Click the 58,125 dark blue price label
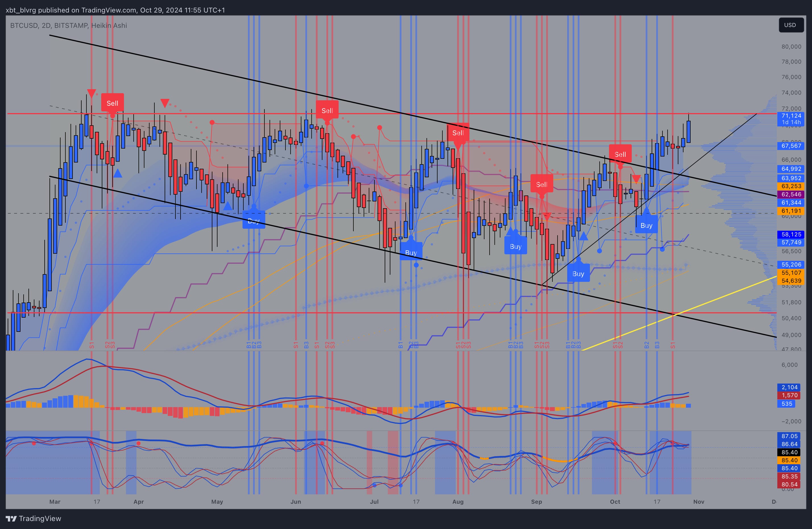Image resolution: width=812 pixels, height=529 pixels. click(x=790, y=234)
